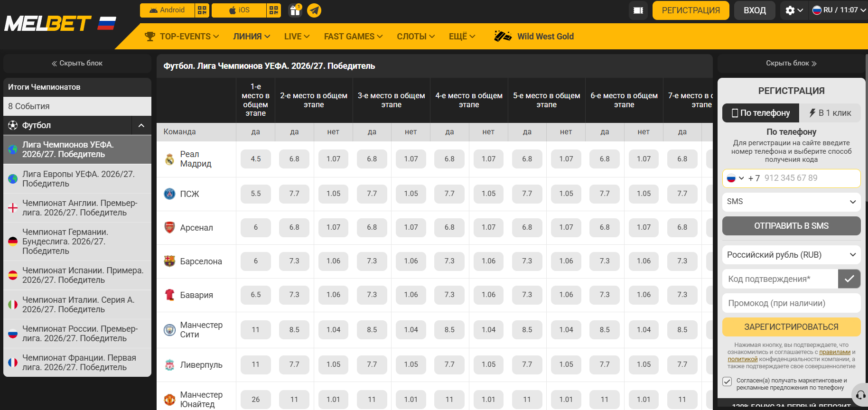Confirm code with the checkmark button
Screen dimensions: 868x410
tap(849, 279)
